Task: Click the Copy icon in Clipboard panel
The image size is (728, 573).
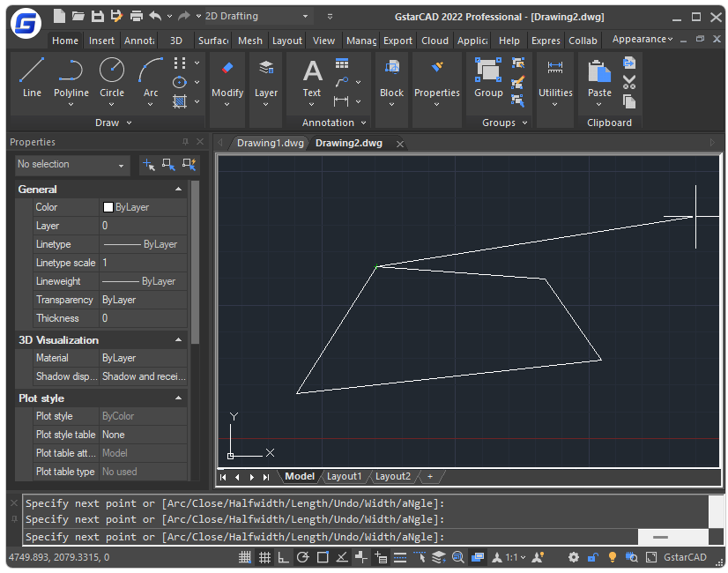Action: tap(629, 101)
